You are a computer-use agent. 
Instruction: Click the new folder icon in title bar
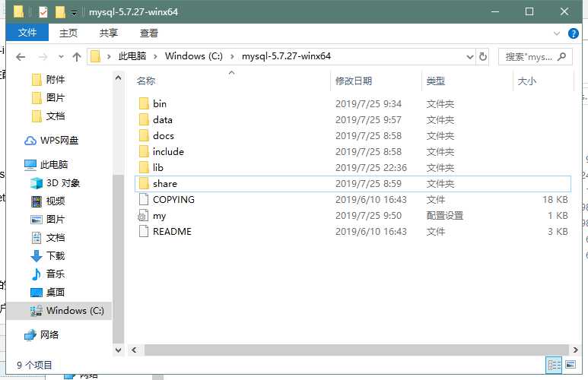pos(60,12)
